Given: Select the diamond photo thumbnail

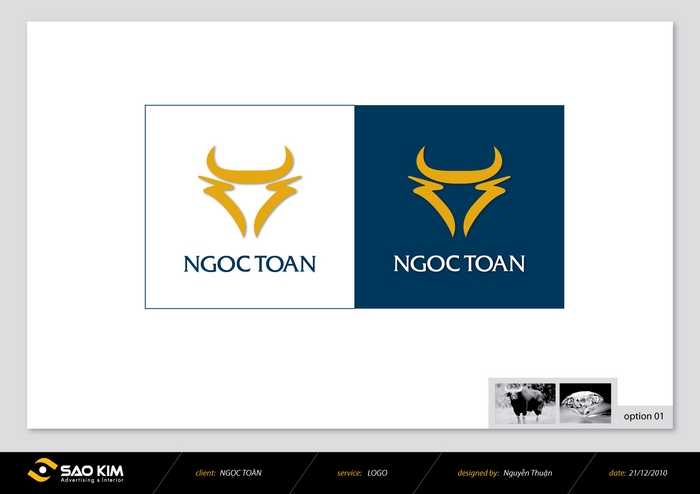Looking at the screenshot, I should coord(585,403).
